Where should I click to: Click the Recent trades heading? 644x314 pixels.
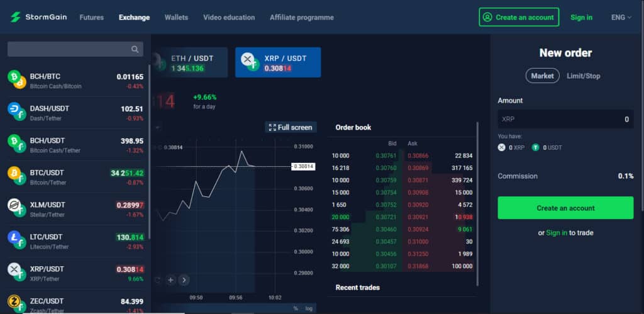(x=357, y=288)
